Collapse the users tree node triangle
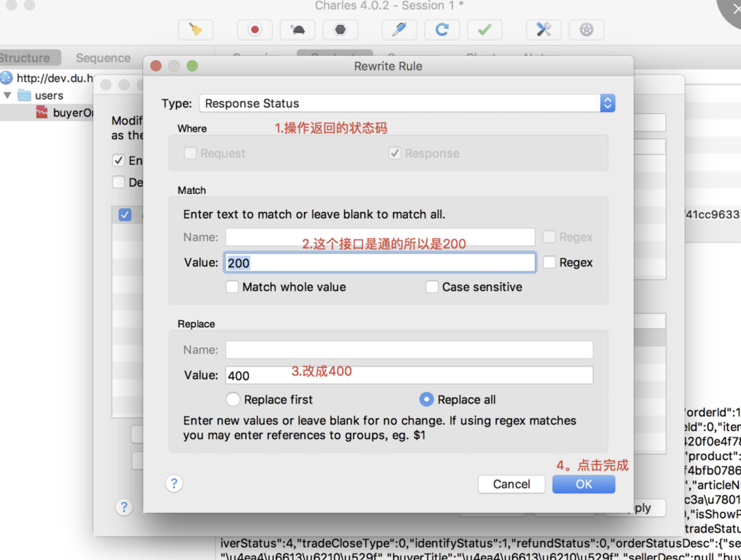The height and width of the screenshot is (560, 741). [7, 96]
